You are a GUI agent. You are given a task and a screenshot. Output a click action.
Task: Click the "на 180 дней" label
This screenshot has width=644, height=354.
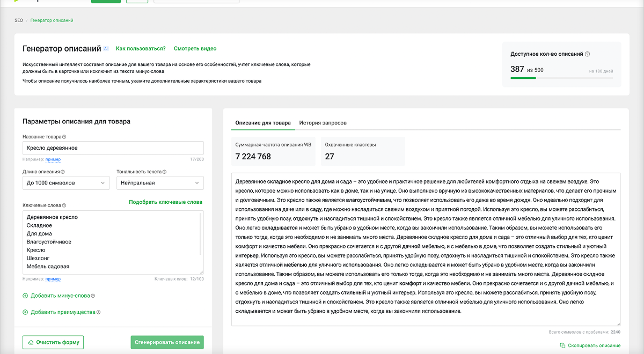coord(601,71)
